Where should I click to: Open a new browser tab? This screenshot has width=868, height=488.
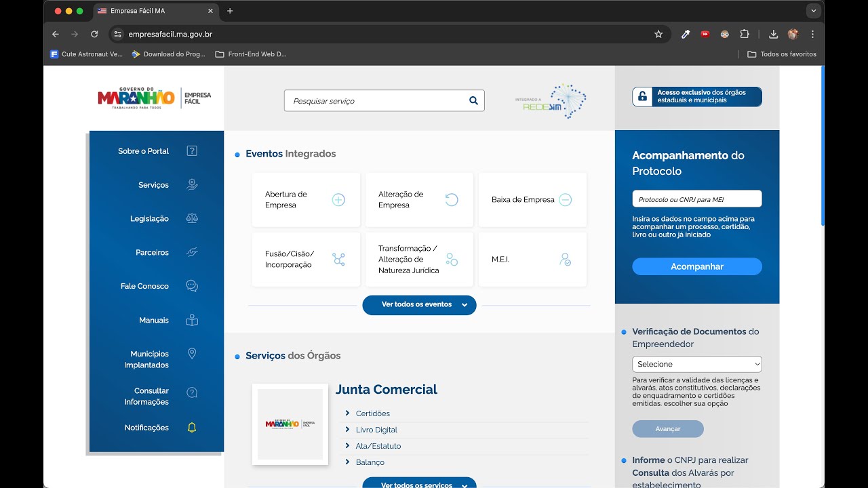tap(230, 11)
